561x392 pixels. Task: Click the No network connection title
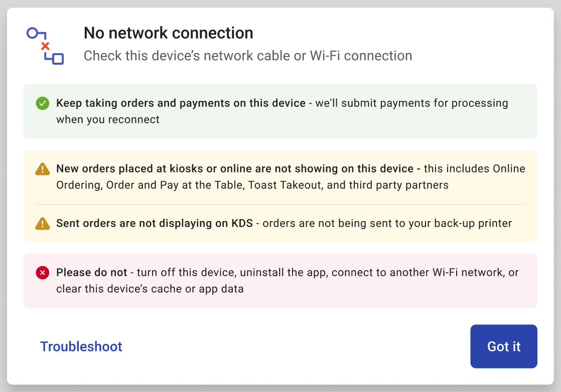[x=168, y=33]
